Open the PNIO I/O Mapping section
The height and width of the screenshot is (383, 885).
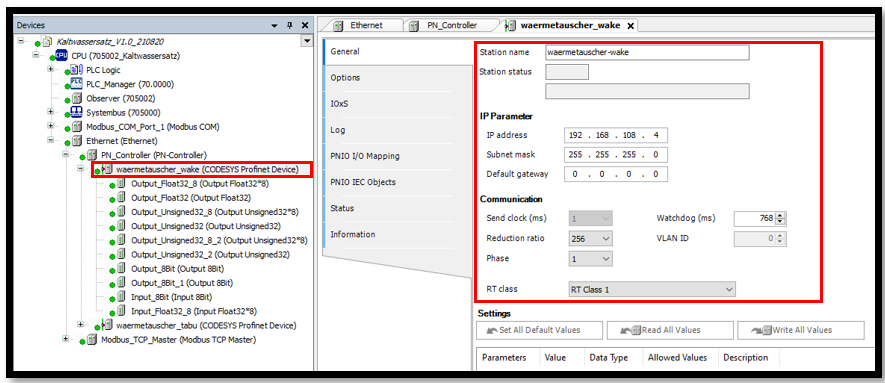point(365,156)
